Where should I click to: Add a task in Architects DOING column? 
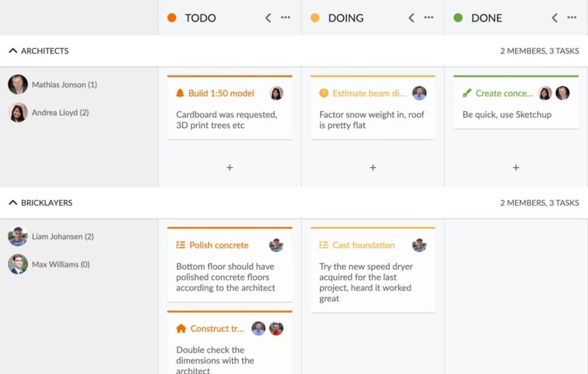pyautogui.click(x=373, y=167)
